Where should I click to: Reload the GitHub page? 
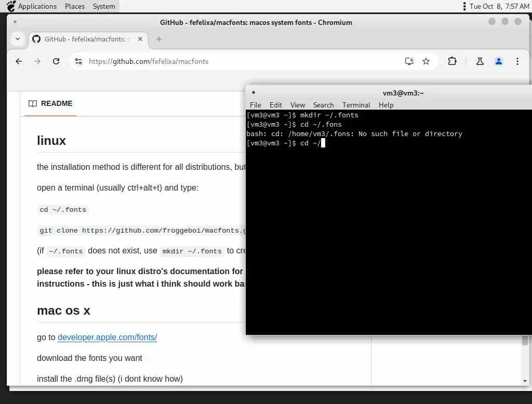(x=56, y=61)
